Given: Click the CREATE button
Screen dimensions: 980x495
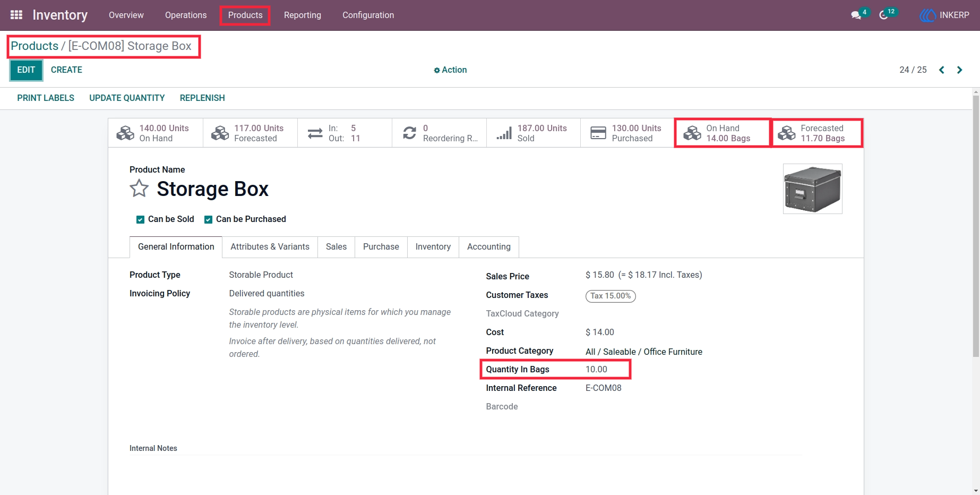Looking at the screenshot, I should coord(66,70).
